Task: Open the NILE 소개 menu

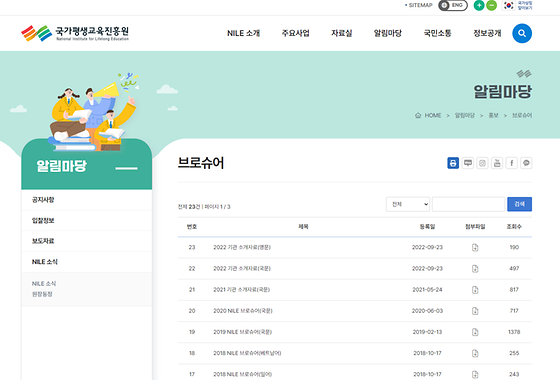Action: [x=244, y=33]
